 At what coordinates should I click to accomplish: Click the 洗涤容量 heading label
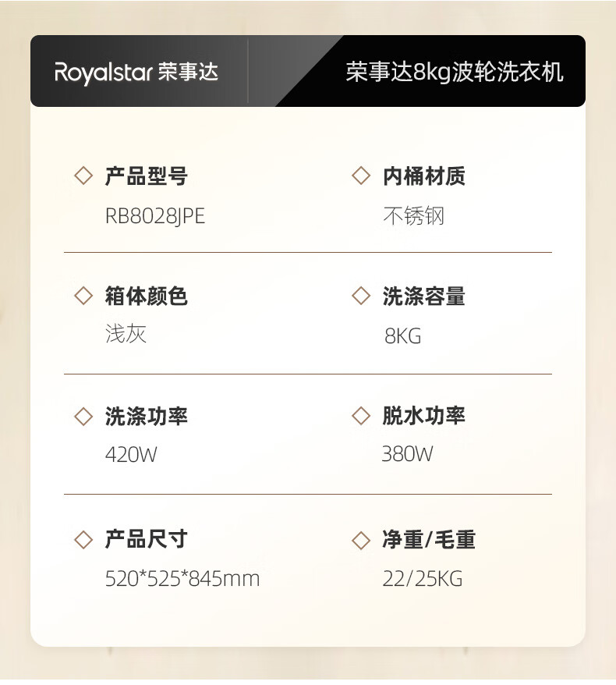point(423,296)
